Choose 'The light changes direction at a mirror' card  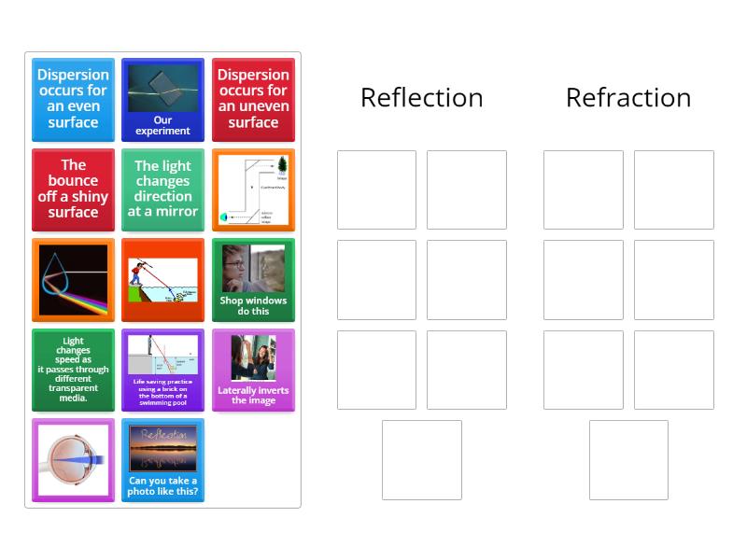coord(162,189)
